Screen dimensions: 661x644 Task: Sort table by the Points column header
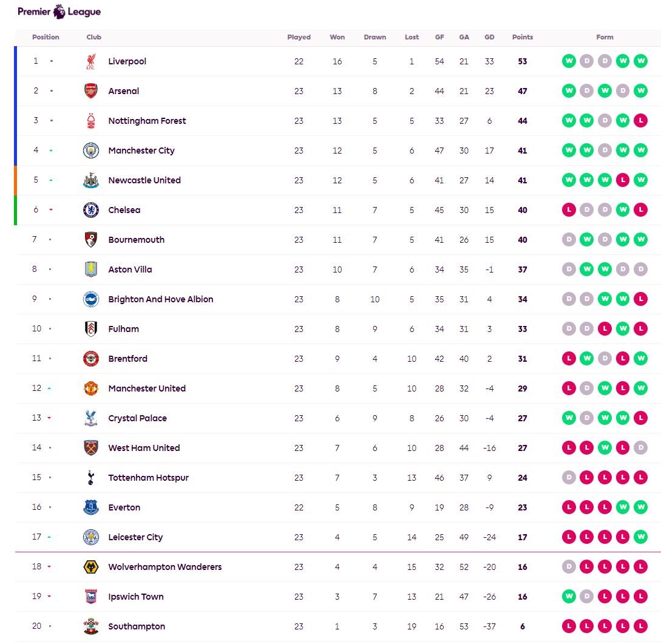click(x=522, y=37)
